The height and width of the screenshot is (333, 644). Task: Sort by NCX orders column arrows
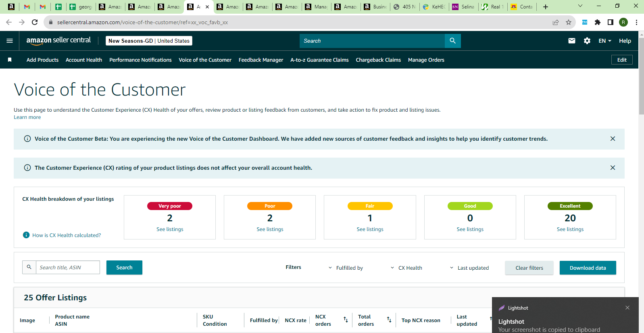[346, 320]
